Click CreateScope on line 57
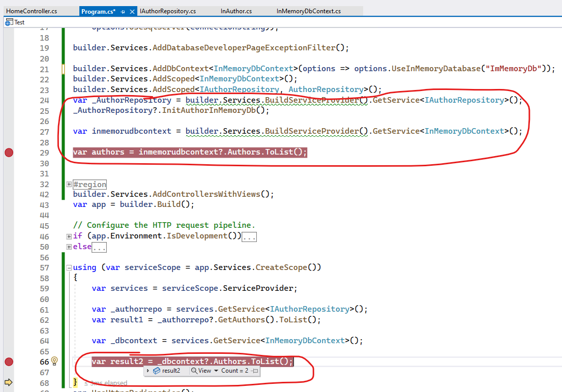 tap(281, 267)
